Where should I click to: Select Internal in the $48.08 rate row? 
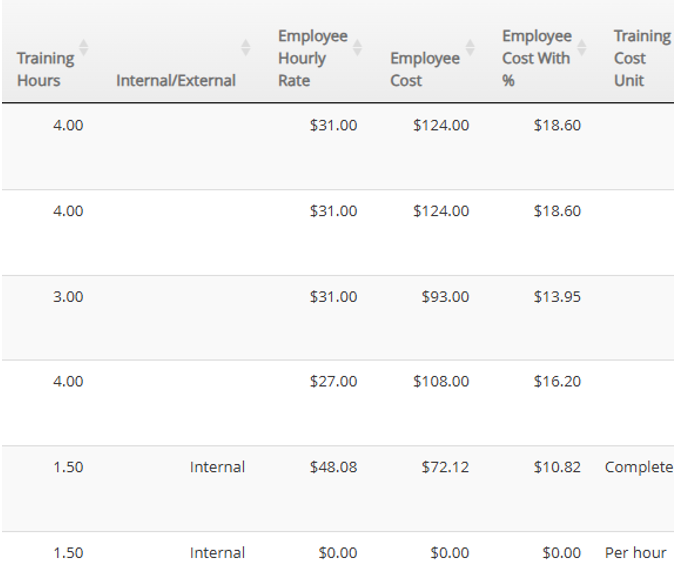tap(217, 467)
